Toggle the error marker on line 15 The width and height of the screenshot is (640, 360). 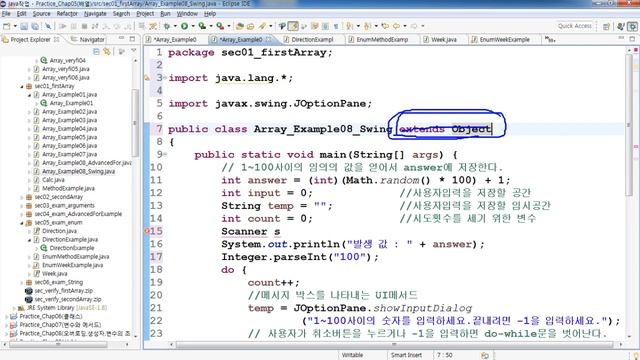(147, 231)
